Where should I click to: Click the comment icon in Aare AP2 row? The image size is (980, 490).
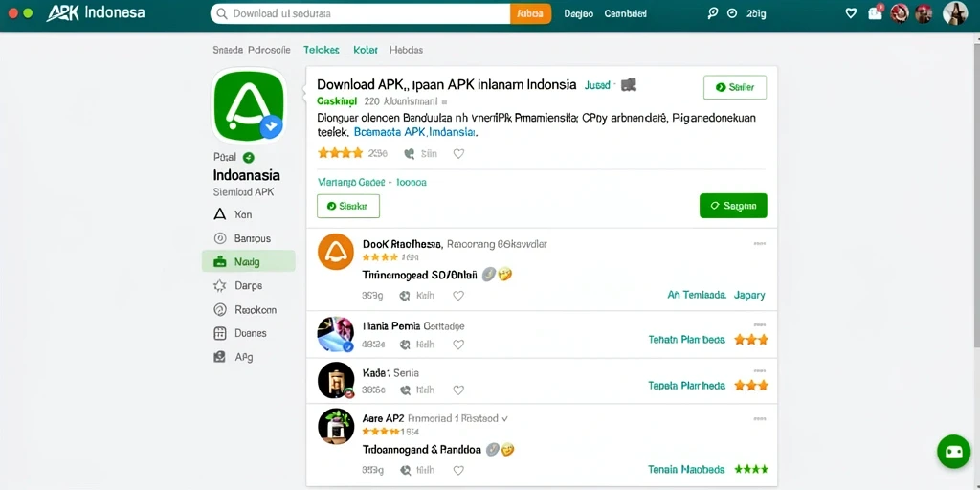point(405,470)
